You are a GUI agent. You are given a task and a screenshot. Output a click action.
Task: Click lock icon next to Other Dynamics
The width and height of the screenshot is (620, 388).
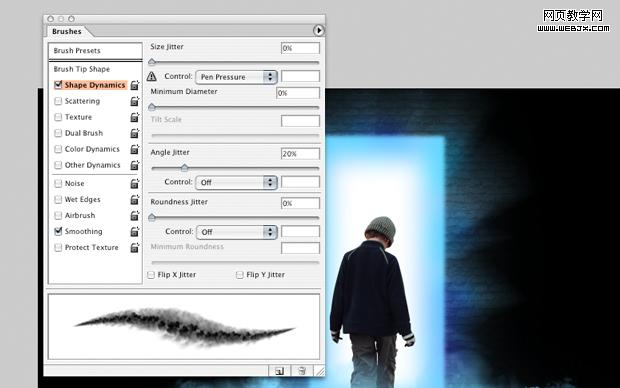tap(135, 165)
